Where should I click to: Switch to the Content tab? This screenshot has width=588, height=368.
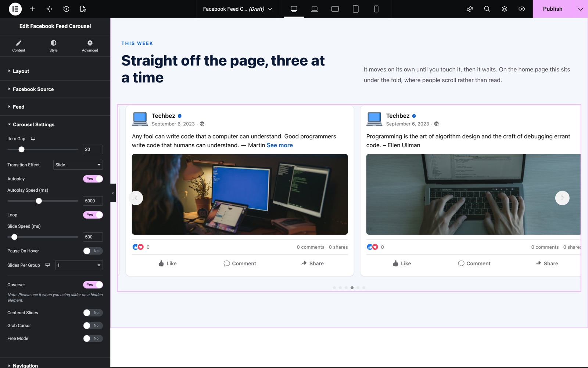(x=19, y=46)
